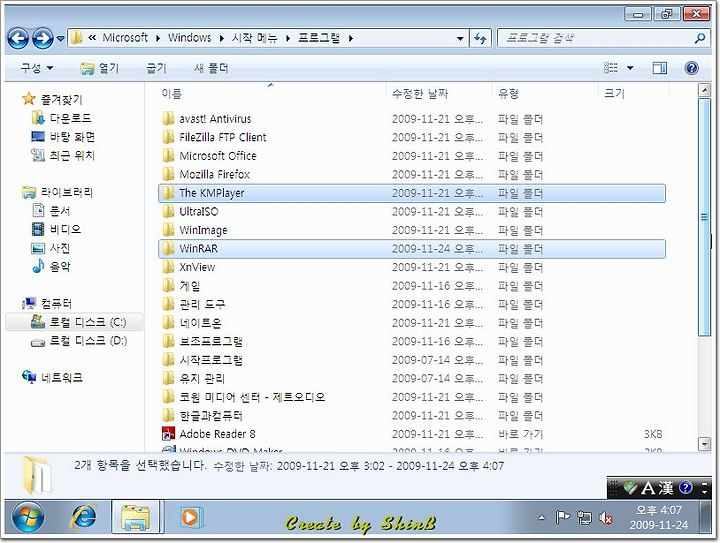Select the 네이트온 folder icon

(x=168, y=323)
